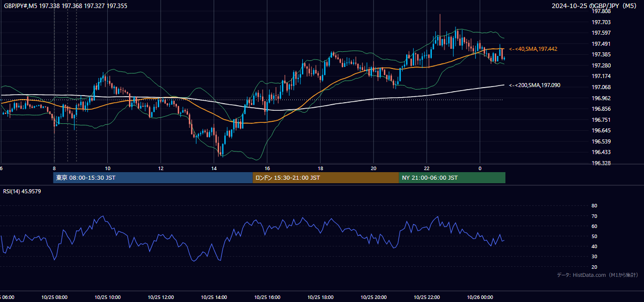Viewport: 644px width, 302px height.
Task: Click the 10/25 18:00 time label
Action: click(320, 297)
